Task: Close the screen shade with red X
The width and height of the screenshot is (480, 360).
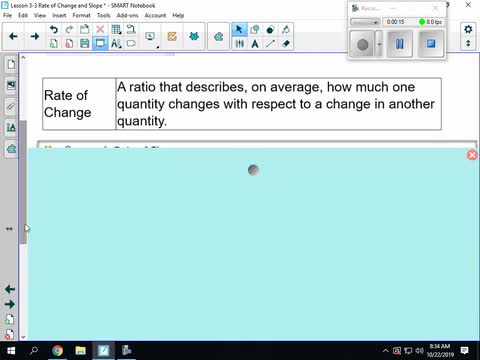Action: coord(472,155)
